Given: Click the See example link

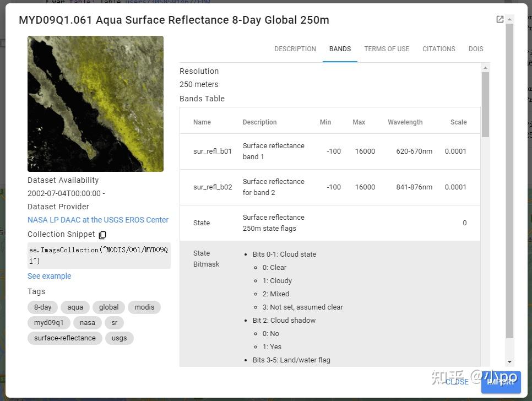Looking at the screenshot, I should pyautogui.click(x=50, y=276).
